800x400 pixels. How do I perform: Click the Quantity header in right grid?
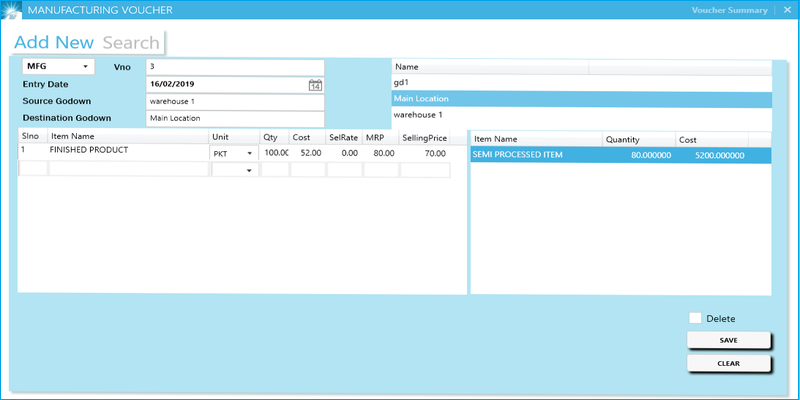[639, 139]
